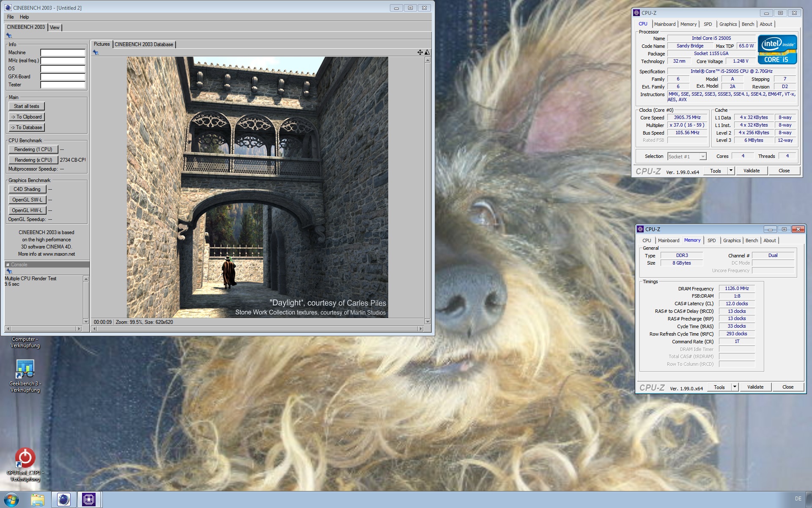
Task: Open Geekbench 3 desktop shortcut
Action: point(25,376)
